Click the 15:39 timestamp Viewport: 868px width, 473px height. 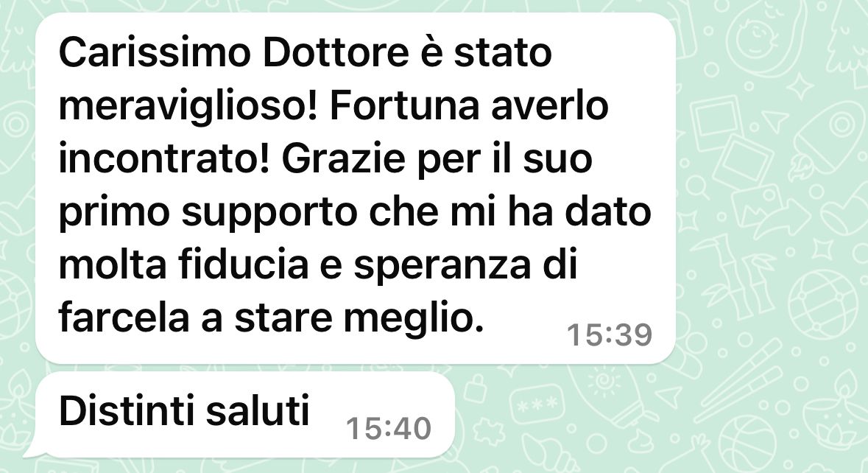coord(610,335)
